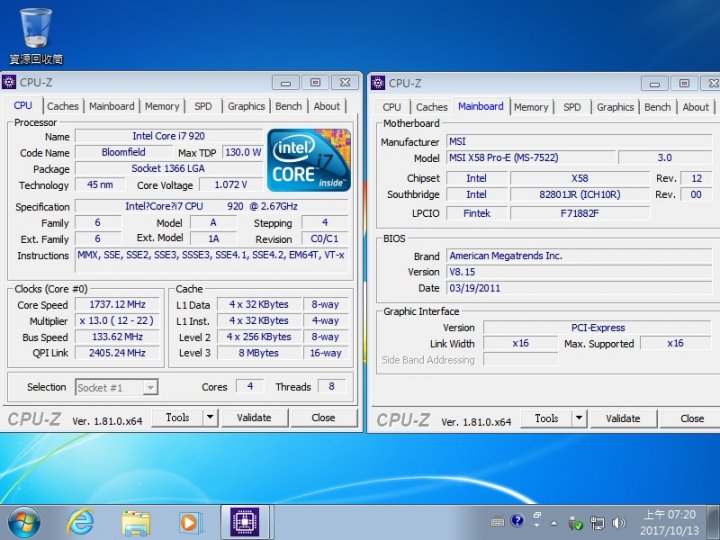The height and width of the screenshot is (540, 720).
Task: Switch to Graphics tab in right window
Action: (x=616, y=107)
